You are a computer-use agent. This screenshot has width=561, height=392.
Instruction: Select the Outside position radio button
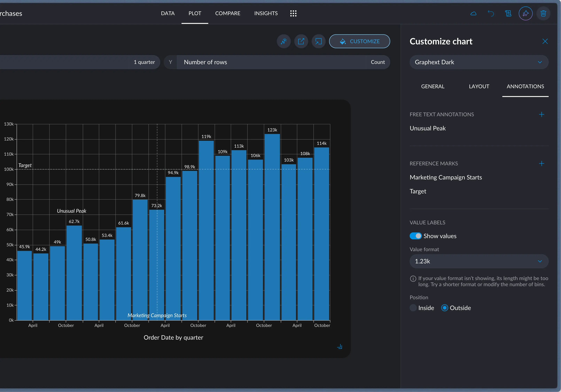pos(445,308)
